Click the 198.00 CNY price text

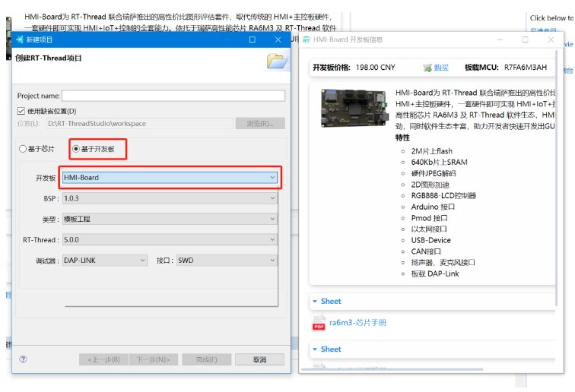pos(375,68)
